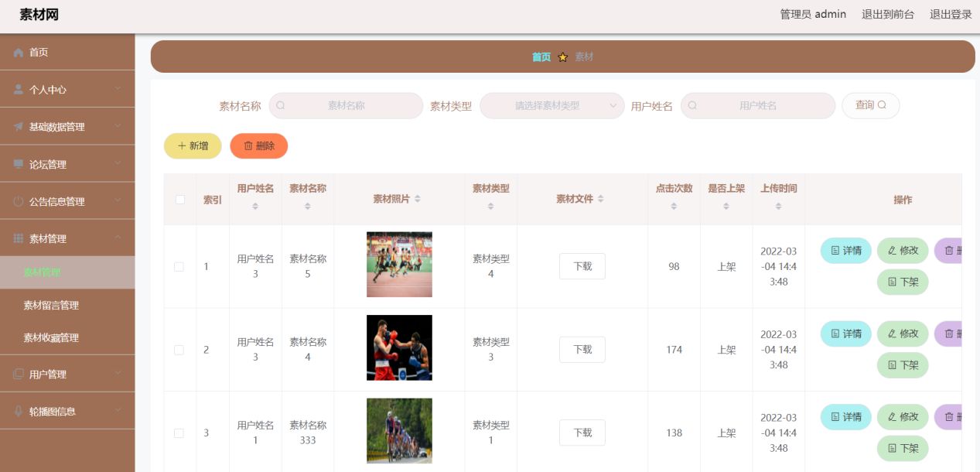Click the person icon beside 个人中心
The width and height of the screenshot is (980, 472).
19,90
